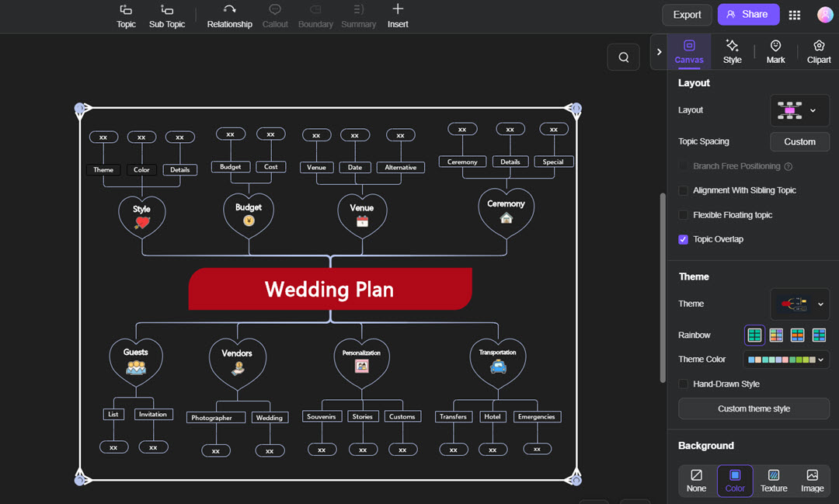Select the Wedding Plan central topic
Screen dimensions: 839x504
[329, 290]
